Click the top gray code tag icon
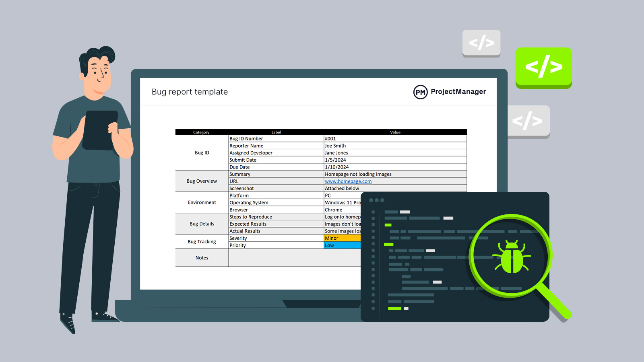 pyautogui.click(x=481, y=43)
